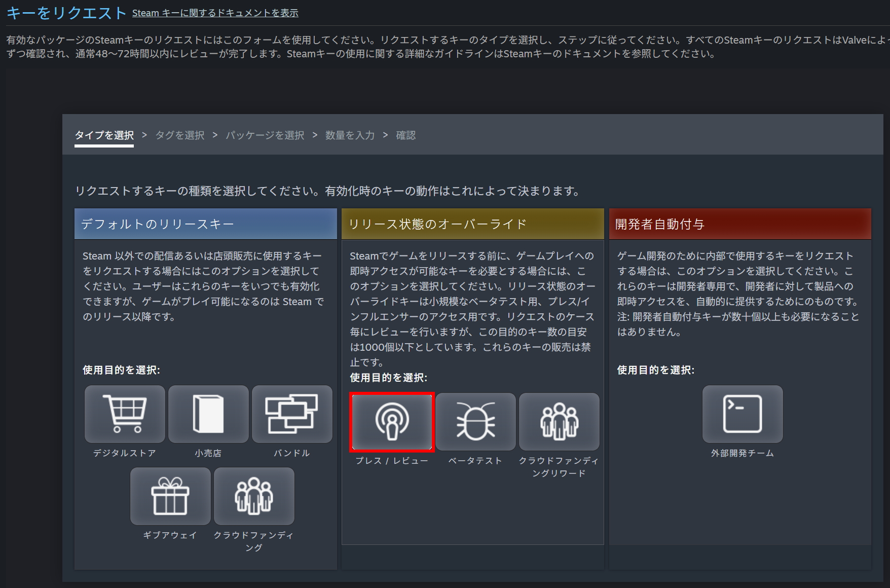
Task: Switch to the タイプを選択 step tab
Action: coord(104,135)
